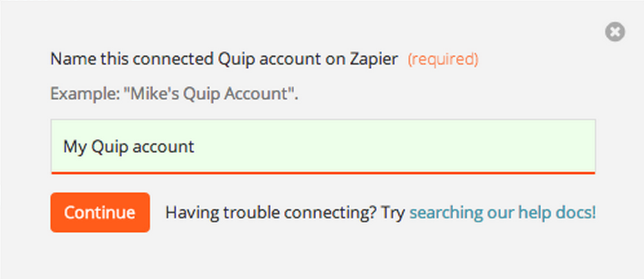This screenshot has width=644, height=279.
Task: Click the Continue button
Action: point(100,212)
